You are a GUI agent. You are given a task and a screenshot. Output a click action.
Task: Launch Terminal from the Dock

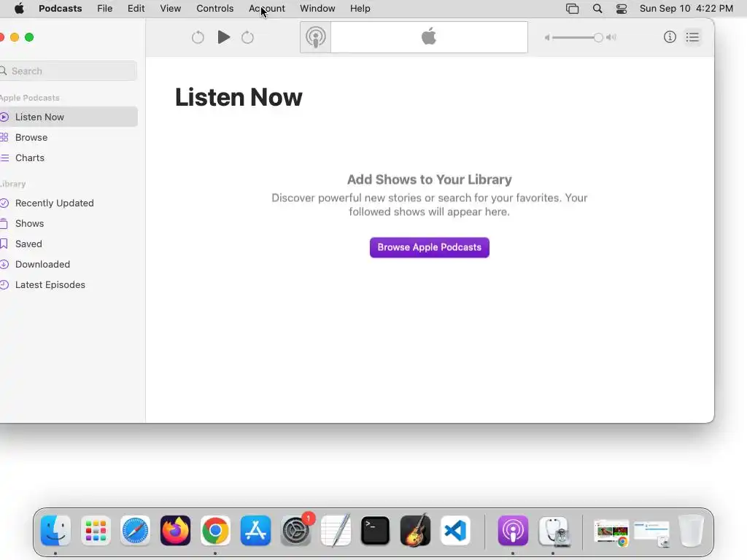(x=376, y=531)
